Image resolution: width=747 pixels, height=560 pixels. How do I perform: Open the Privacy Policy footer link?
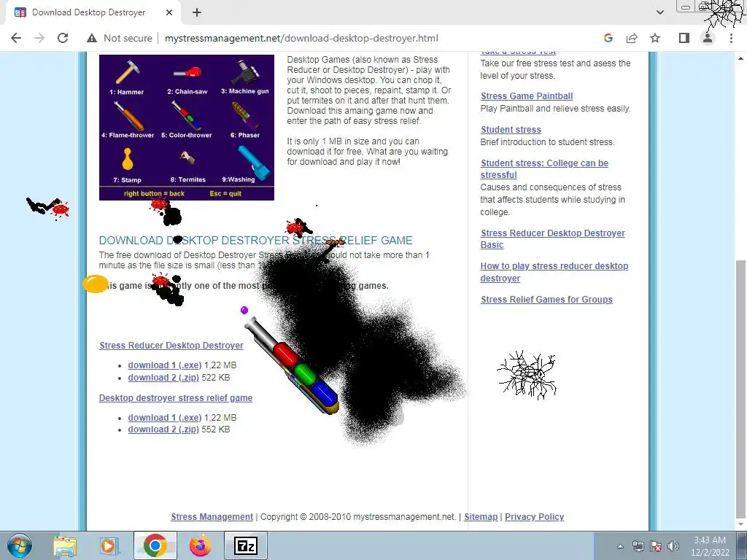click(534, 517)
